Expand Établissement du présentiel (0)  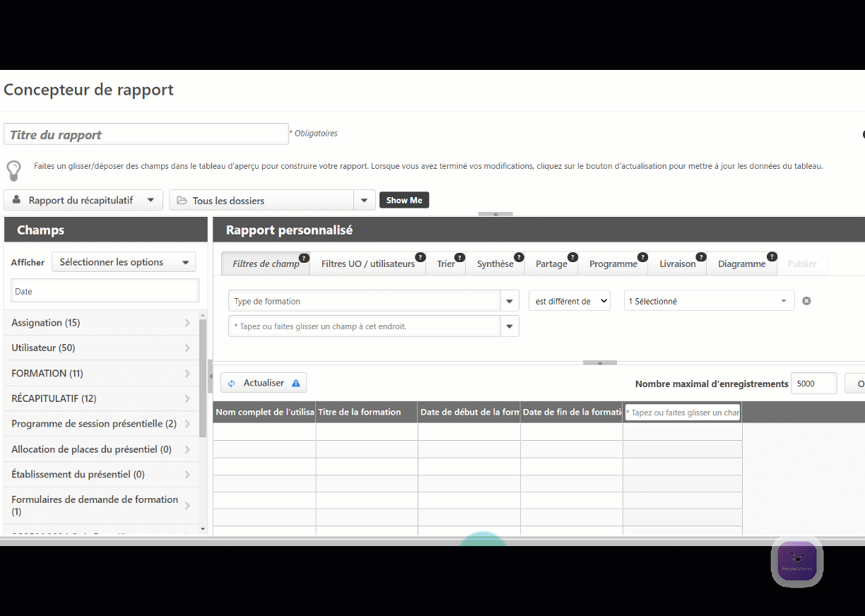pyautogui.click(x=101, y=475)
